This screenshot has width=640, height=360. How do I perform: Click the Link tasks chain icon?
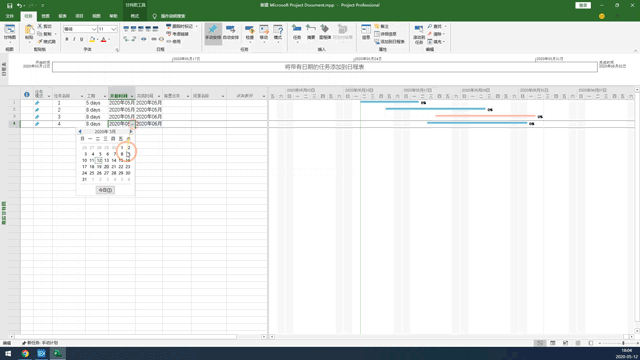(x=153, y=40)
